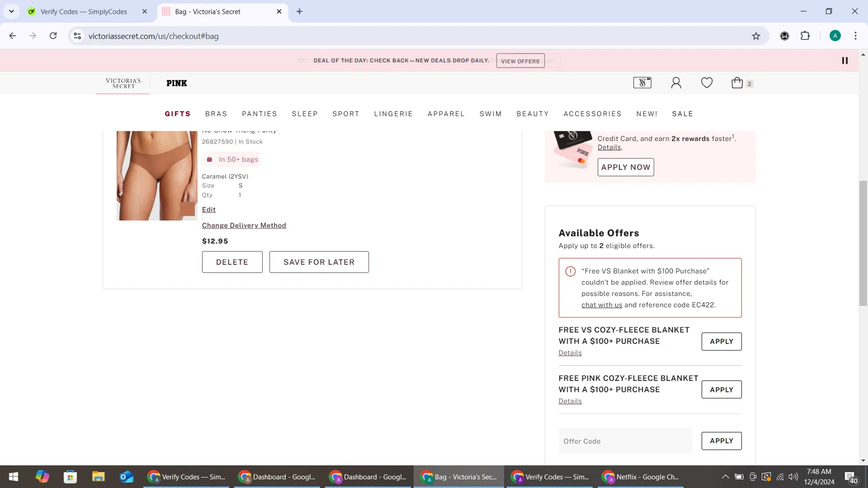Switch to the PINK brand logo
The height and width of the screenshot is (488, 868).
(x=176, y=83)
